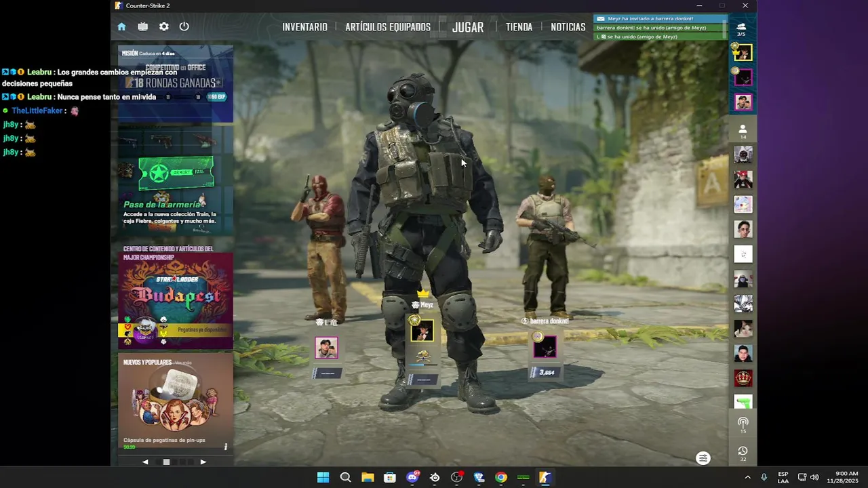Go to next store carousel item arrow
The width and height of the screenshot is (868, 488).
[203, 462]
